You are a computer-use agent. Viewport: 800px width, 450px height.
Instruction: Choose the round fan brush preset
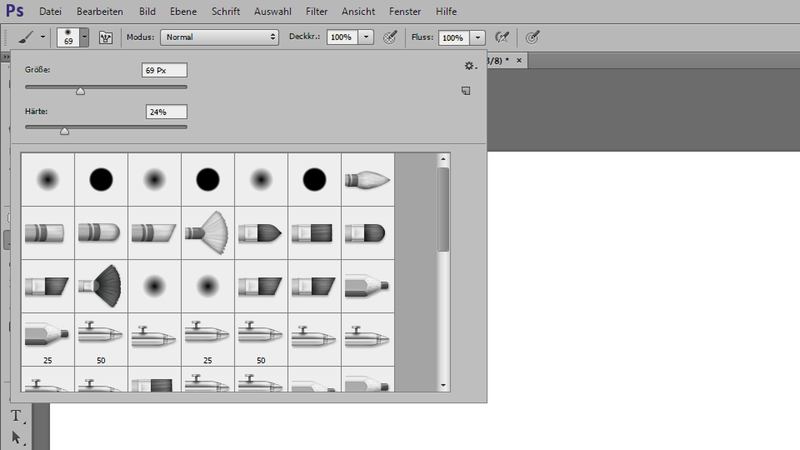pyautogui.click(x=100, y=284)
